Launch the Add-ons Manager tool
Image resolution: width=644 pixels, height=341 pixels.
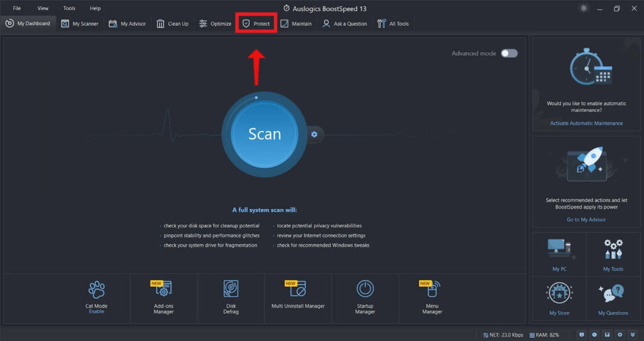(164, 298)
